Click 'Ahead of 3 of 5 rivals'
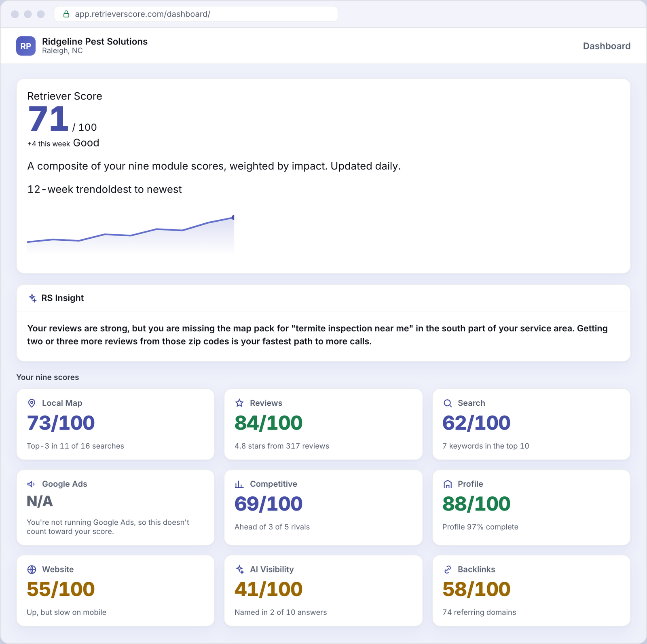This screenshot has width=647, height=644. (x=272, y=527)
